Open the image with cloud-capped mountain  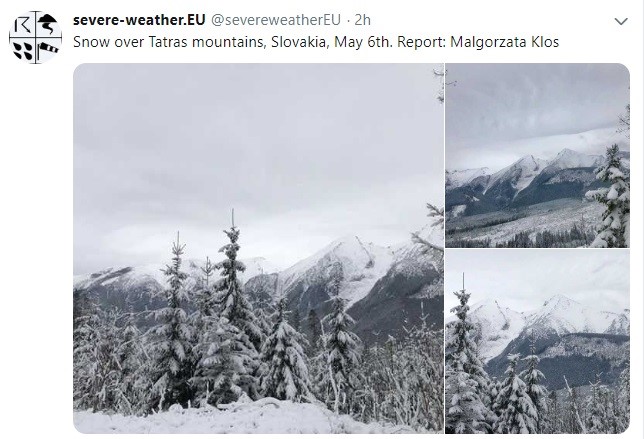pos(538,155)
